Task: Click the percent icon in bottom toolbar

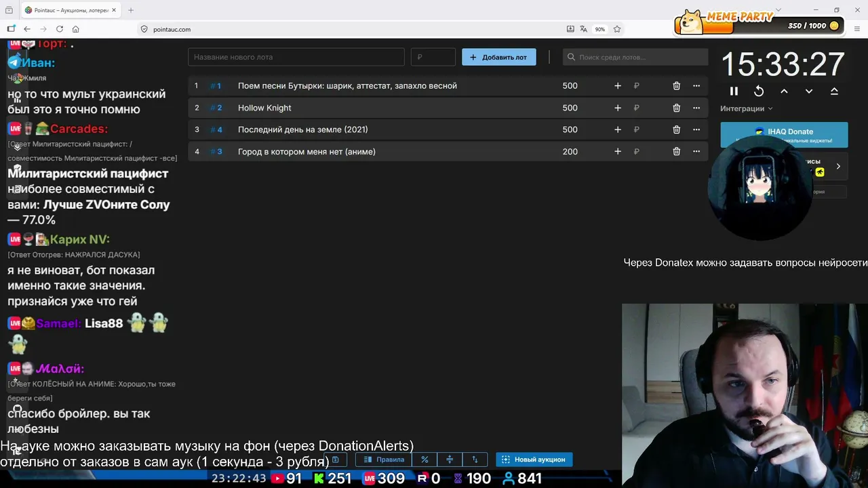Action: (x=425, y=460)
